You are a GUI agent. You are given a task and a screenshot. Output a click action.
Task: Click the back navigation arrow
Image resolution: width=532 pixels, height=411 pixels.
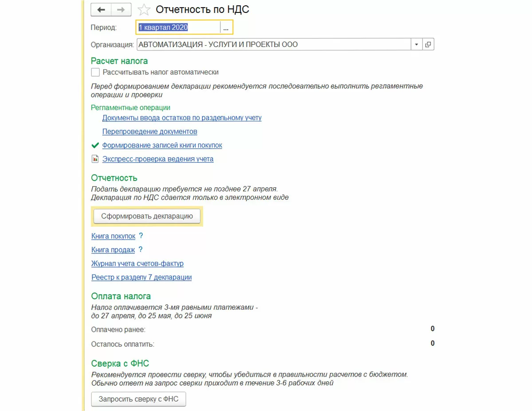tap(101, 10)
